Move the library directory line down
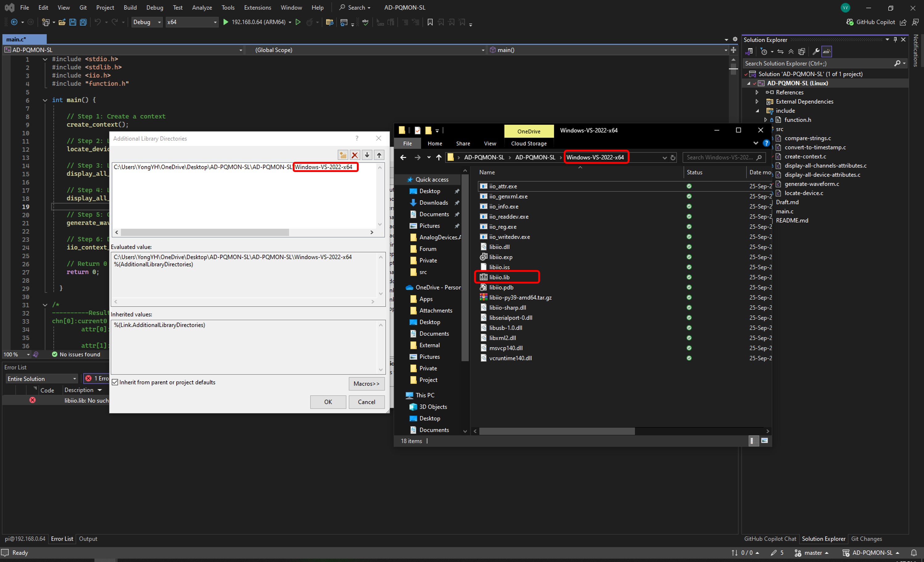The height and width of the screenshot is (562, 924). coord(367,155)
